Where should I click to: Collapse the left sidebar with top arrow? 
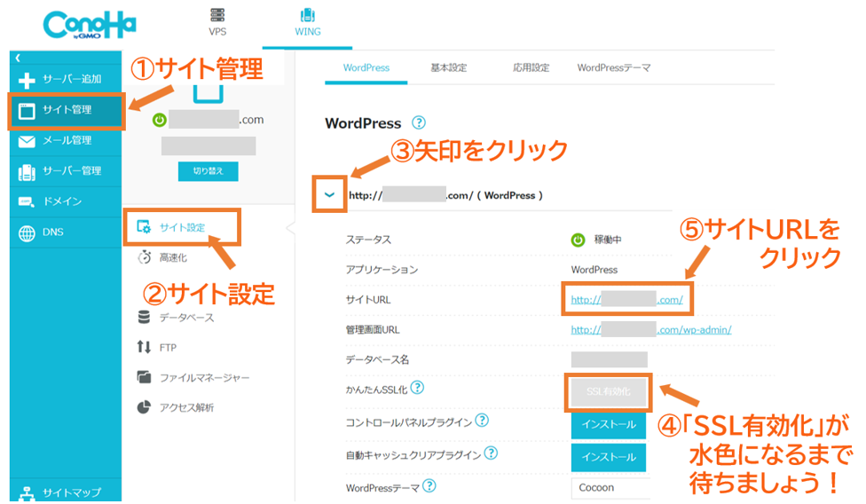click(17, 57)
